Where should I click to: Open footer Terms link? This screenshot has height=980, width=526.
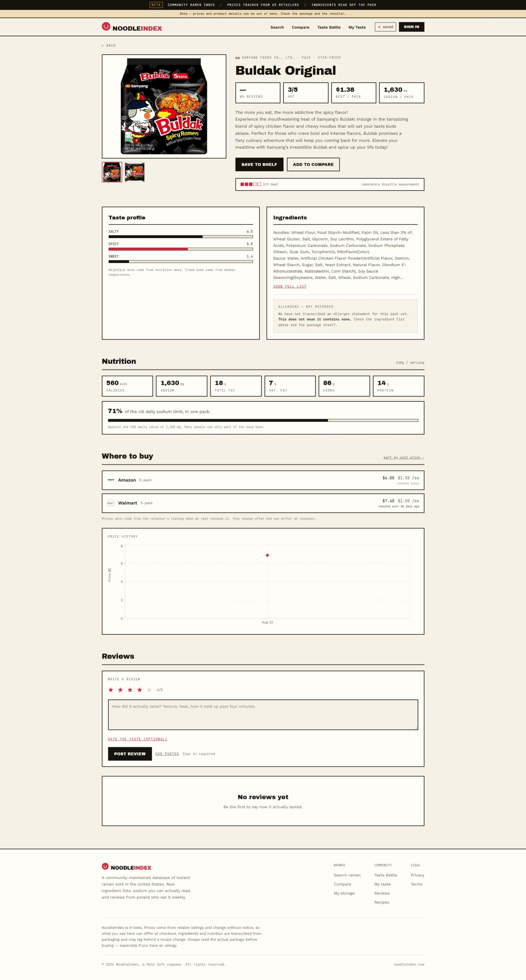pos(416,884)
